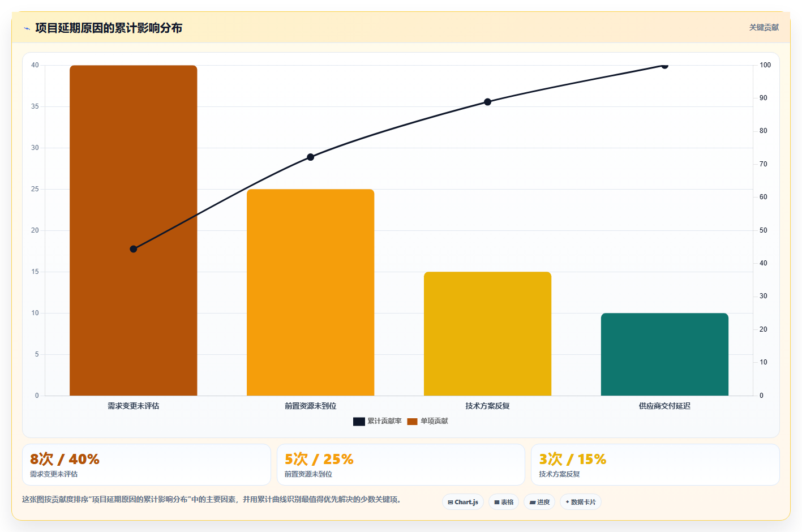This screenshot has width=802, height=532.
Task: Click the 技术方案反复 yellow bar
Action: 487,334
